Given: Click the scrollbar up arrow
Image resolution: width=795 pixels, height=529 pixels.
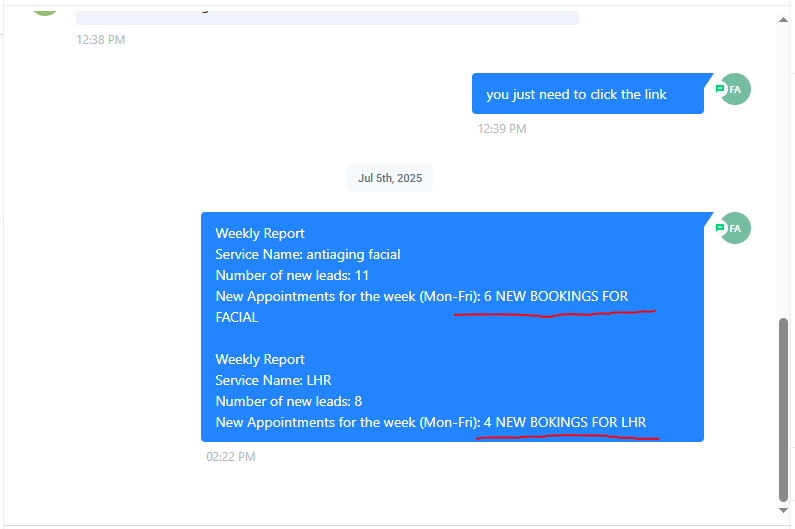Looking at the screenshot, I should 783,16.
